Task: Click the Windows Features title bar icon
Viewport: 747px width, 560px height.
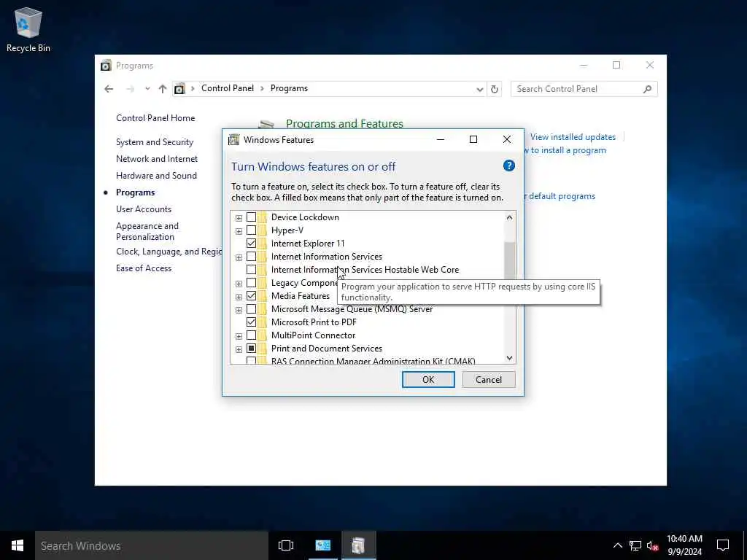Action: [x=234, y=139]
